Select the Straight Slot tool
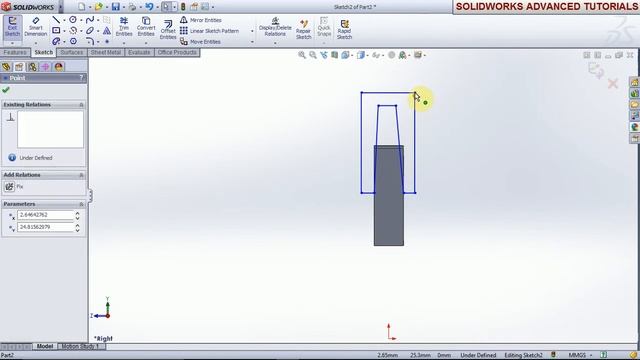Screen dimensions: 640x360 pos(56,41)
